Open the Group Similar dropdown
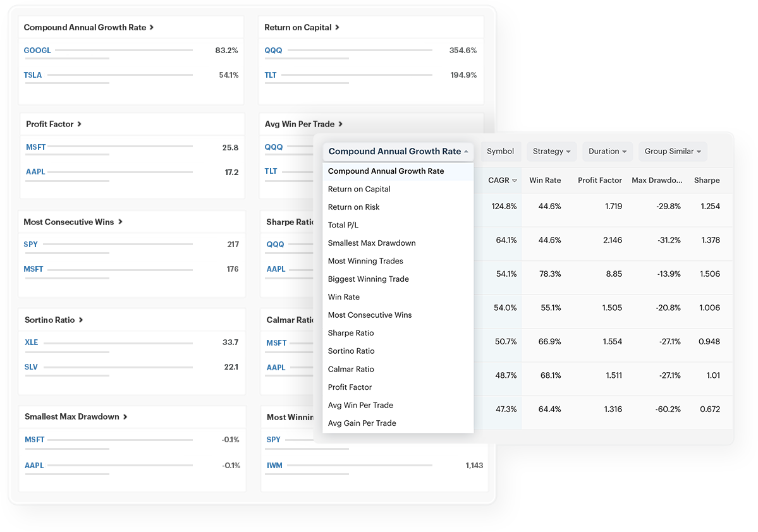758x532 pixels. click(x=673, y=151)
